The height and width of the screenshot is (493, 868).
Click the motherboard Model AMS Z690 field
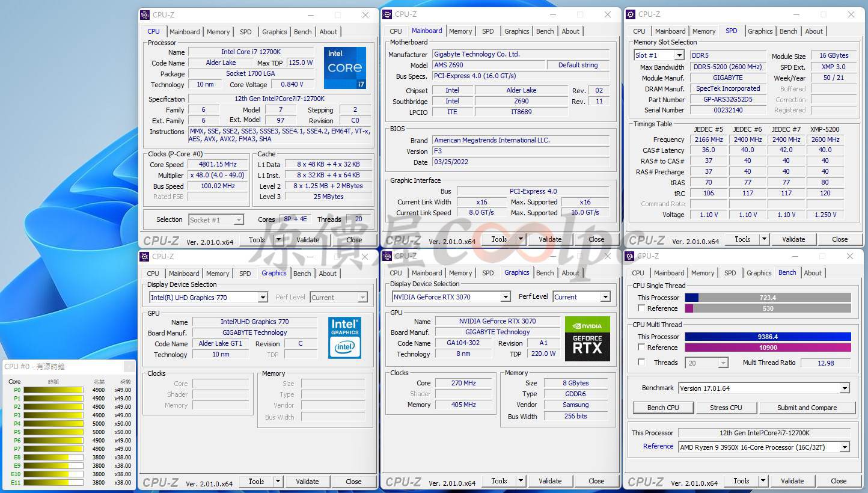coord(489,65)
